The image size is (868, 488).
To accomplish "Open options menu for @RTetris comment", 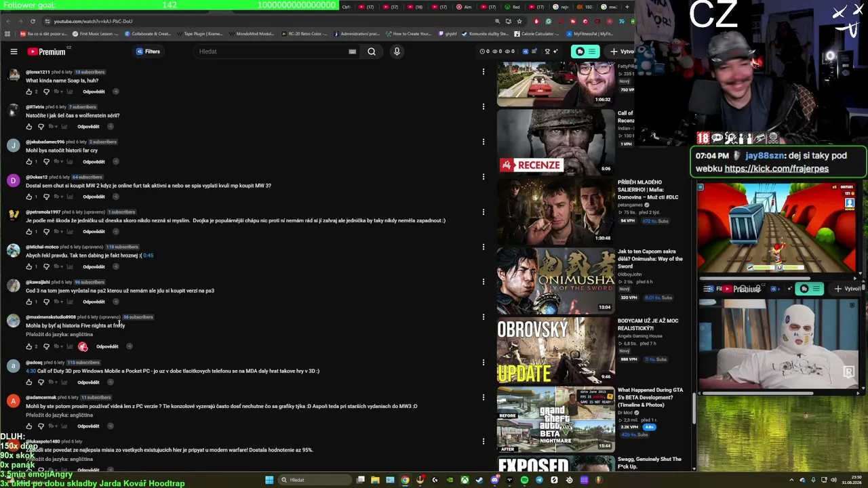I will (x=484, y=106).
